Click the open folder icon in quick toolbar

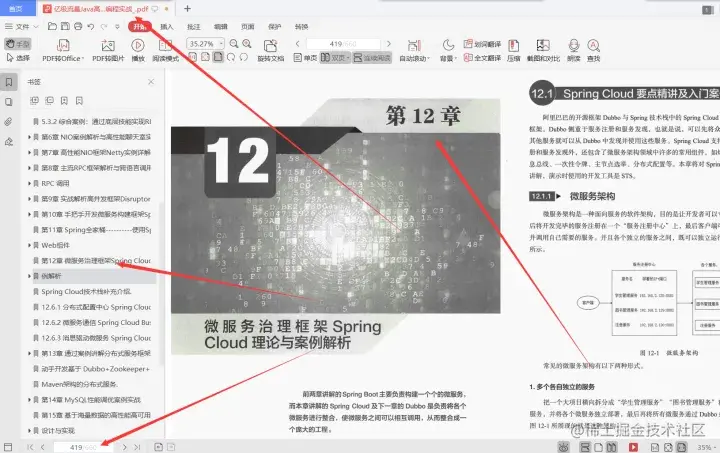tap(52, 27)
